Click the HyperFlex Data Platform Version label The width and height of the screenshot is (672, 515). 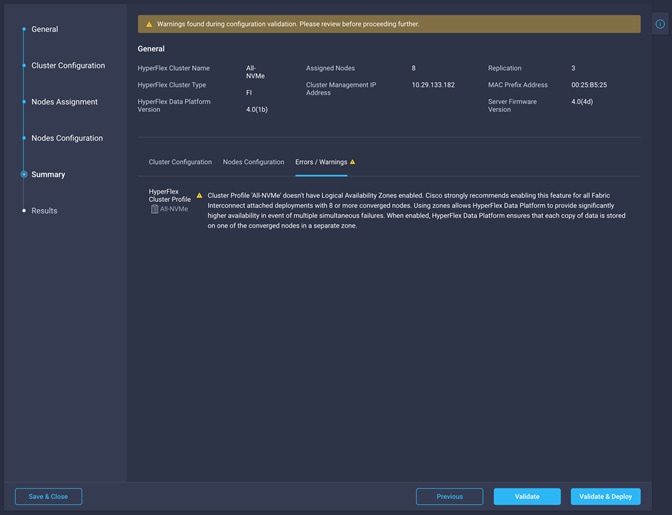174,105
